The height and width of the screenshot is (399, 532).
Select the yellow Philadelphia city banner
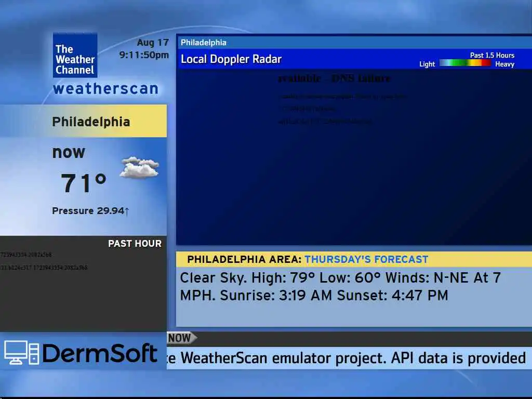pos(84,121)
